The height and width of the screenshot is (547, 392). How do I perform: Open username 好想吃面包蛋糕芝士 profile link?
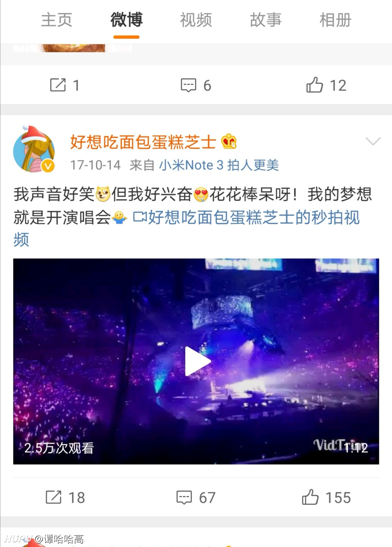143,142
